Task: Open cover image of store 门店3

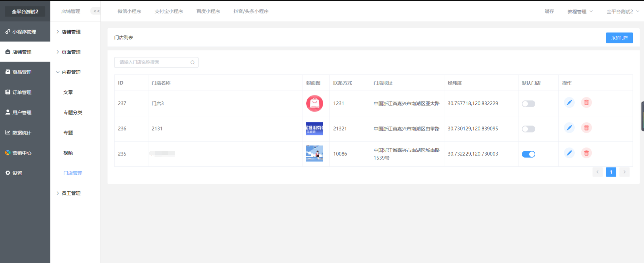Action: pyautogui.click(x=314, y=103)
